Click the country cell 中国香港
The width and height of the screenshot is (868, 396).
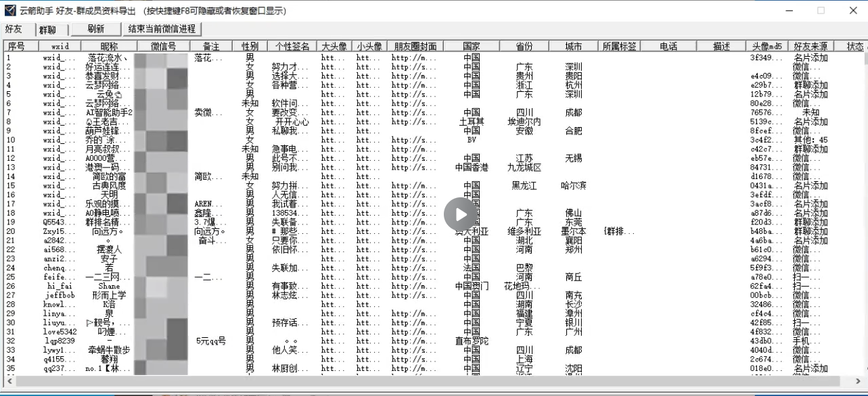472,168
